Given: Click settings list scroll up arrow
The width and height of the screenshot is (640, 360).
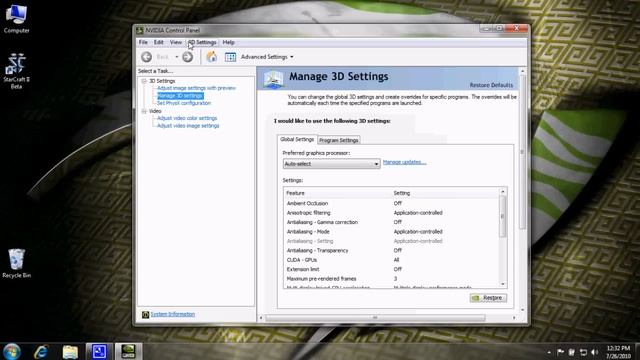Looking at the screenshot, I should [503, 191].
